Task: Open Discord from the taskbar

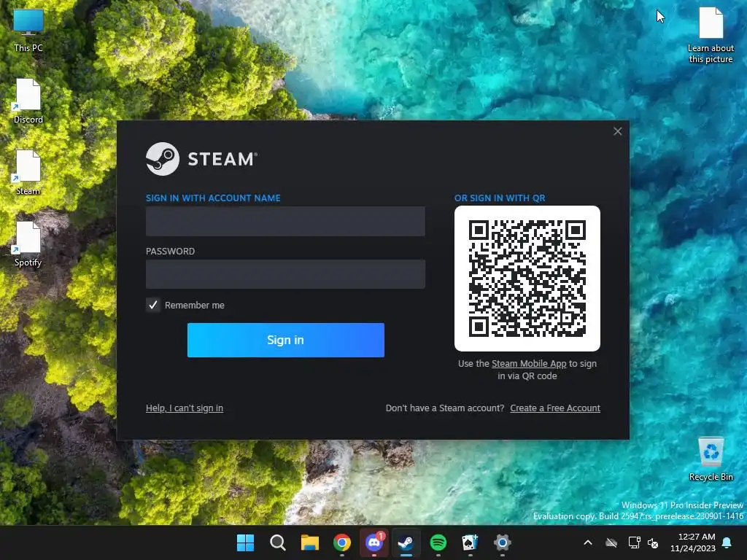Action: 374,542
